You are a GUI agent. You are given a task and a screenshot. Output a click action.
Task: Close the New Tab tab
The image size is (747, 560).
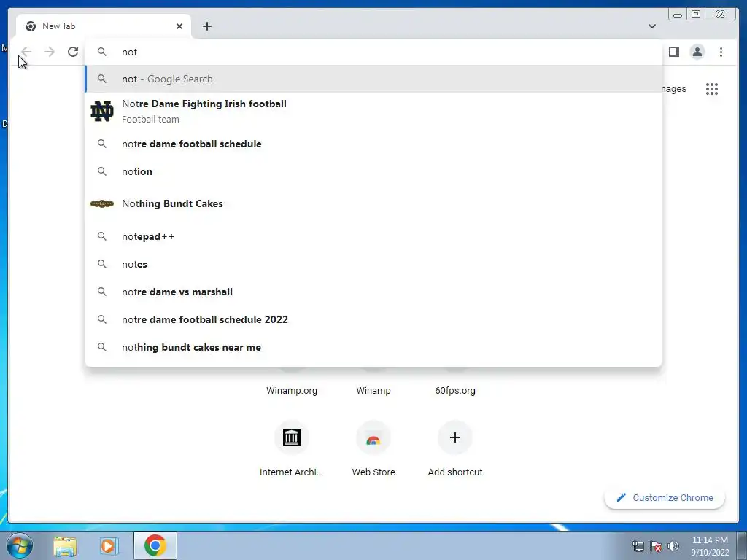[179, 26]
